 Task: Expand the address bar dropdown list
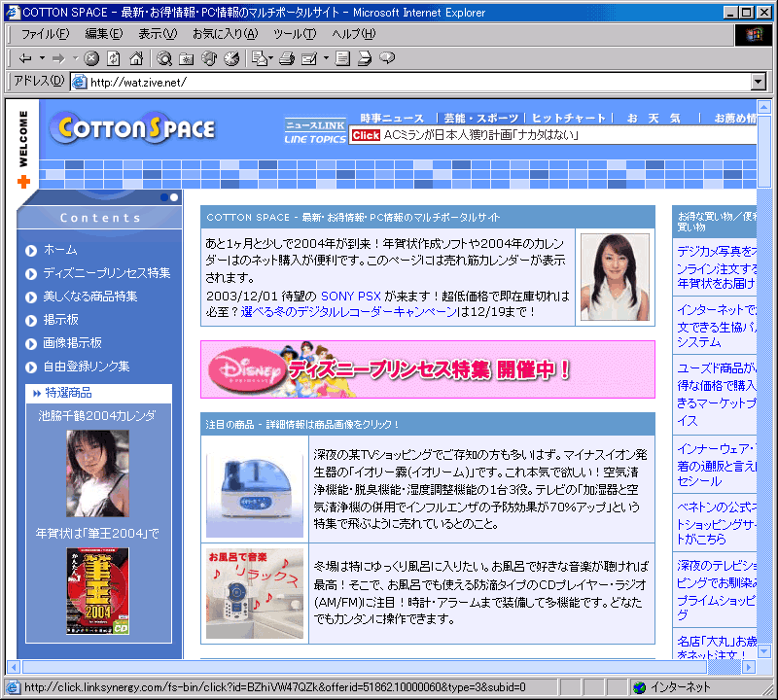coord(759,82)
